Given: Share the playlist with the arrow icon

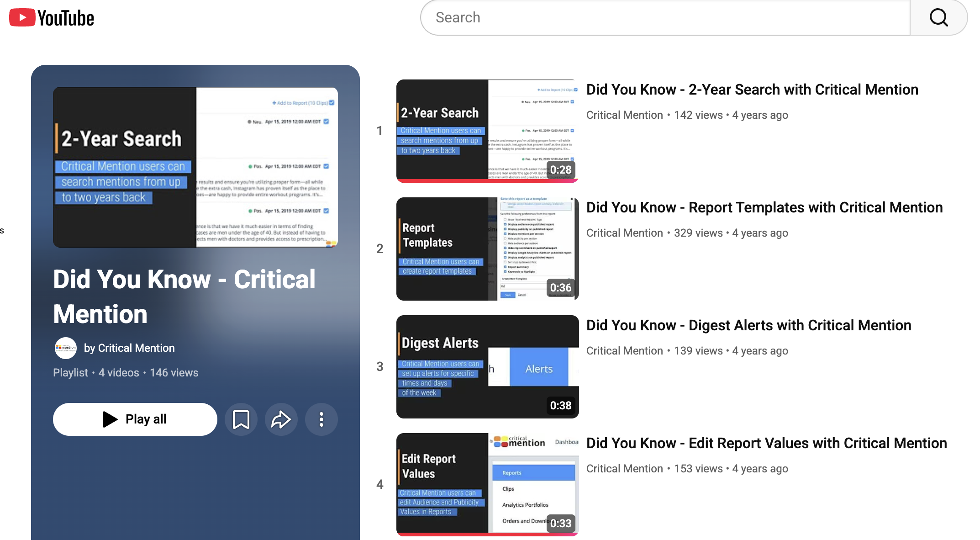Looking at the screenshot, I should 281,419.
